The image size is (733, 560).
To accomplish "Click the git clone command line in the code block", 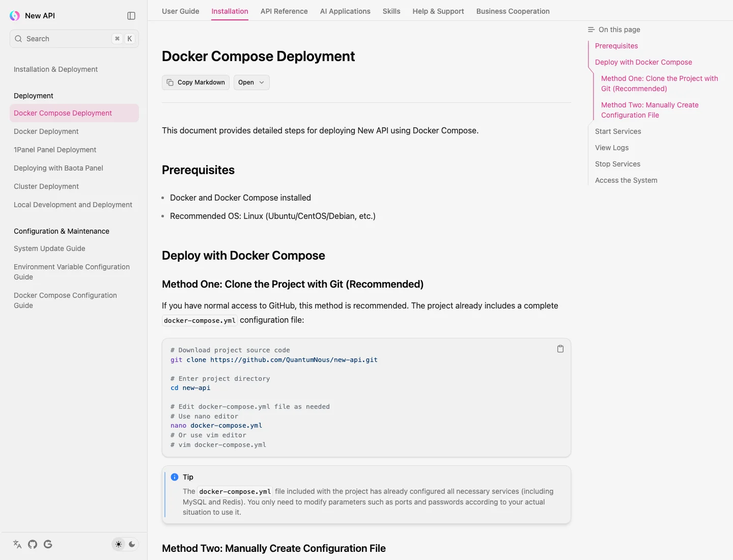I will [x=274, y=360].
